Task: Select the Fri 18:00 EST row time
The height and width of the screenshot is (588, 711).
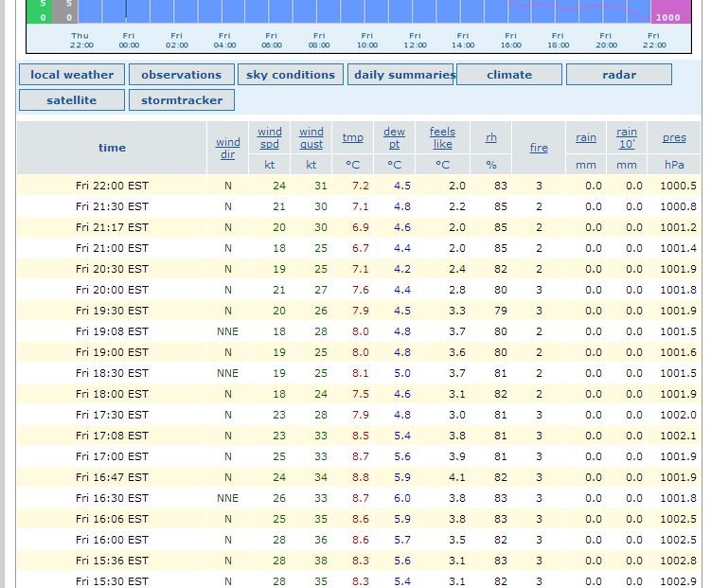Action: click(x=112, y=394)
